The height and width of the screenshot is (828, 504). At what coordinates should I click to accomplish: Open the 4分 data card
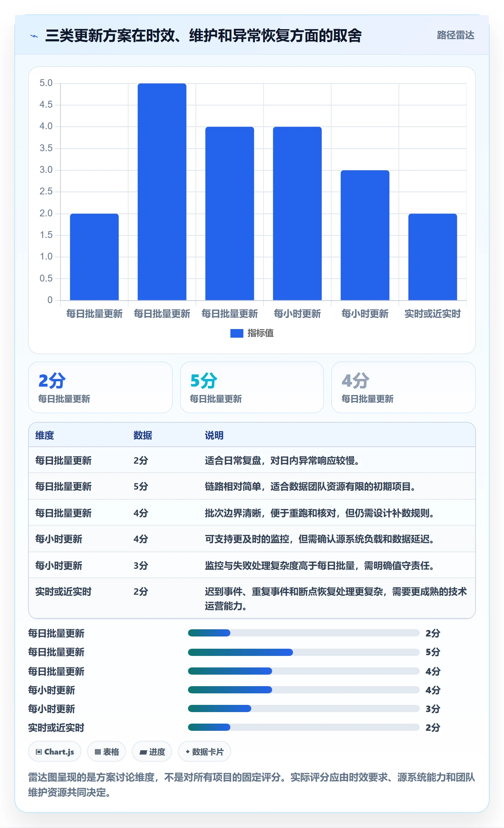coord(404,387)
